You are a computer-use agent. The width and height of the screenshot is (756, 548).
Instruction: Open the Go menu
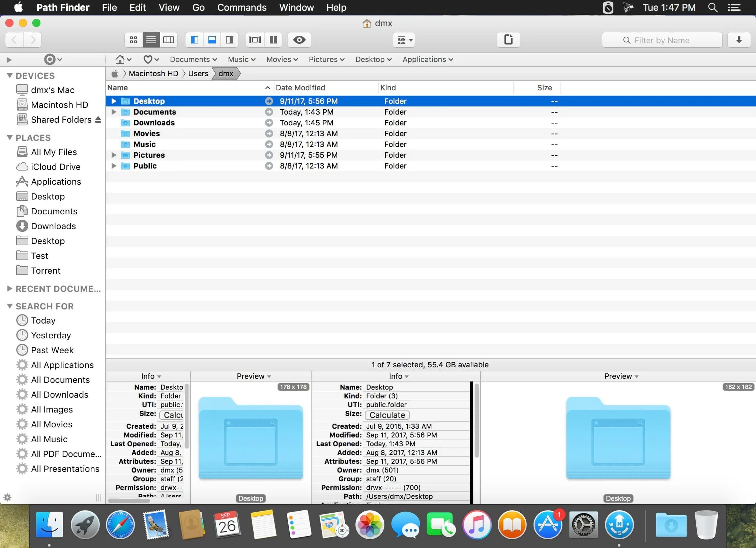[x=198, y=7]
